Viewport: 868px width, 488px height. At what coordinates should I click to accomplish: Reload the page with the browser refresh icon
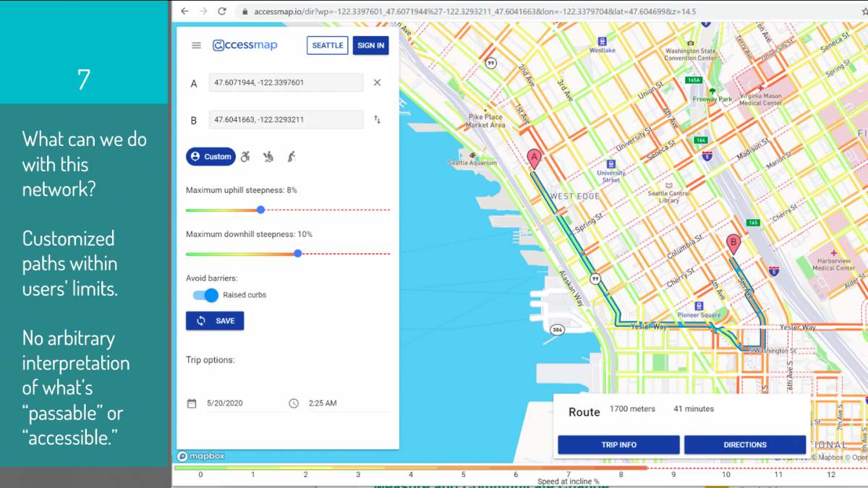pos(222,12)
